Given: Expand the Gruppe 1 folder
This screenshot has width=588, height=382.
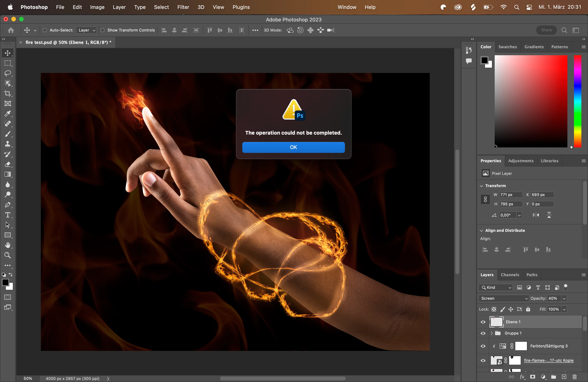Looking at the screenshot, I should pyautogui.click(x=492, y=333).
